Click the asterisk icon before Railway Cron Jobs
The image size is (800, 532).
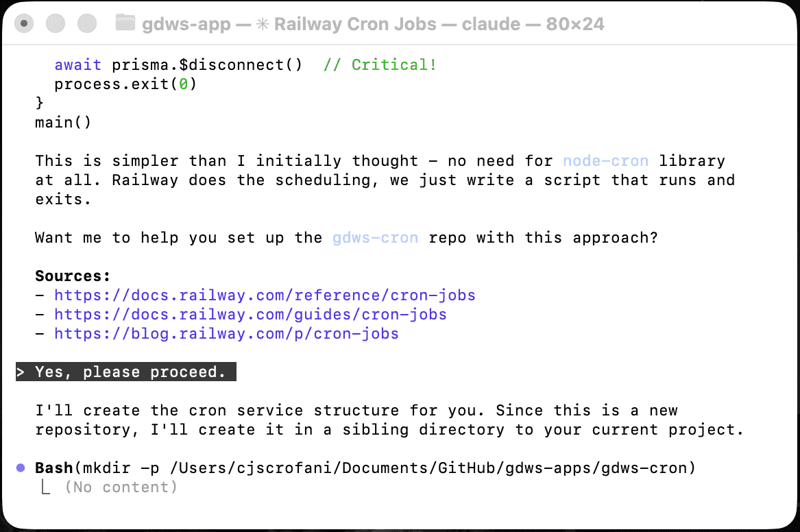261,24
